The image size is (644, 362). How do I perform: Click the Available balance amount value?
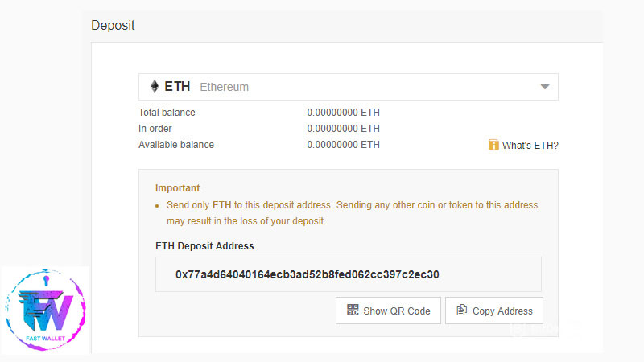coord(344,145)
